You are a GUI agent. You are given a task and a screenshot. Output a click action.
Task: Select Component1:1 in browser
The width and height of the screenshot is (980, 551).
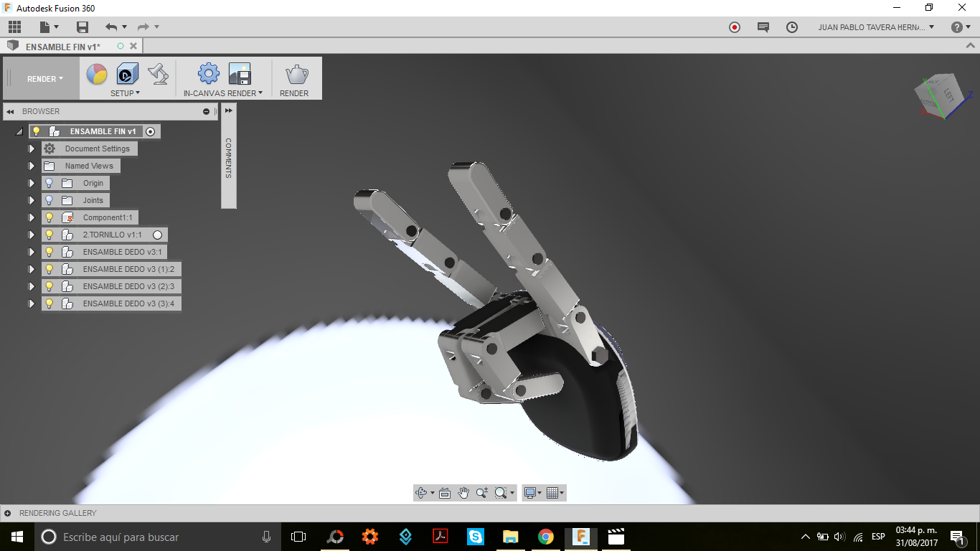108,217
